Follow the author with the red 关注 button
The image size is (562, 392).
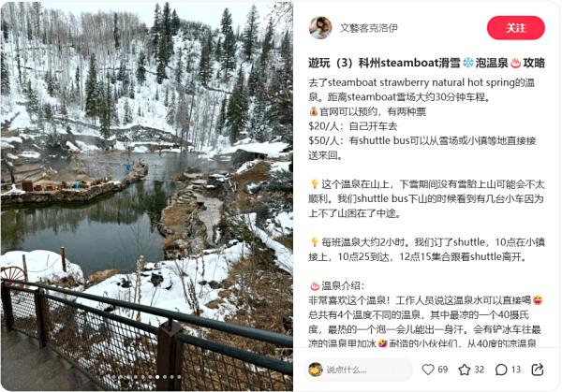pos(515,28)
